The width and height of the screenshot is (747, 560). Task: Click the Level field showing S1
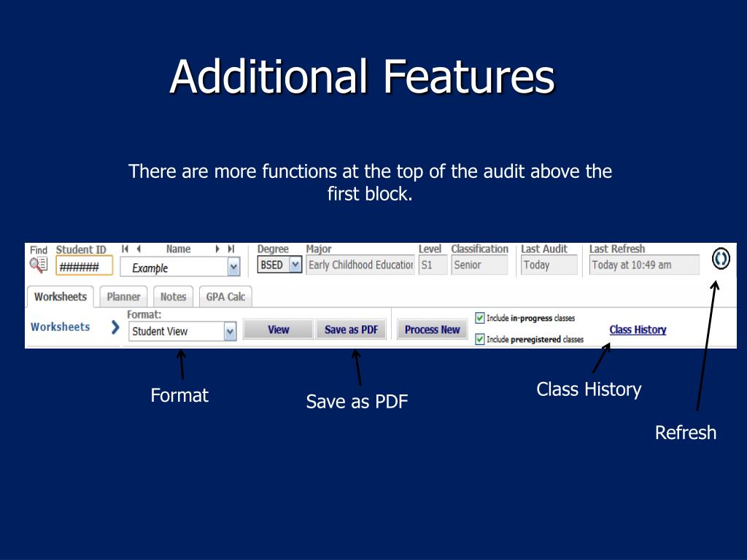tap(433, 265)
